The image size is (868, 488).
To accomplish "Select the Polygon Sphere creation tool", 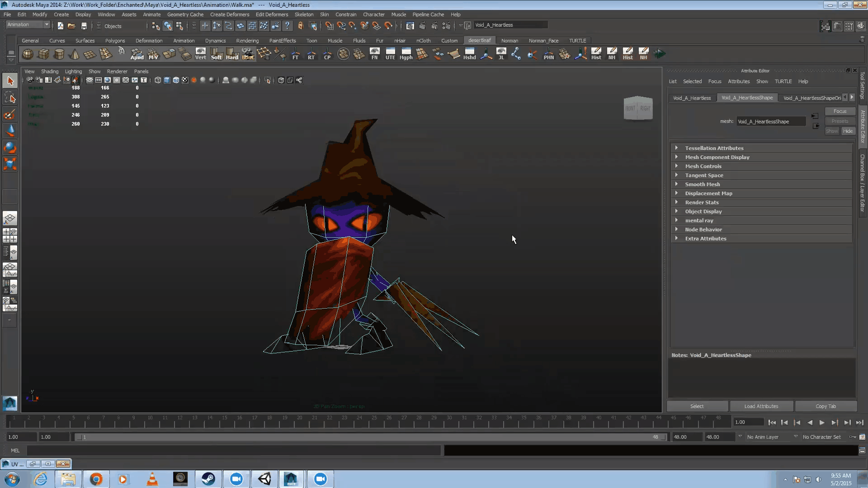I will point(28,54).
